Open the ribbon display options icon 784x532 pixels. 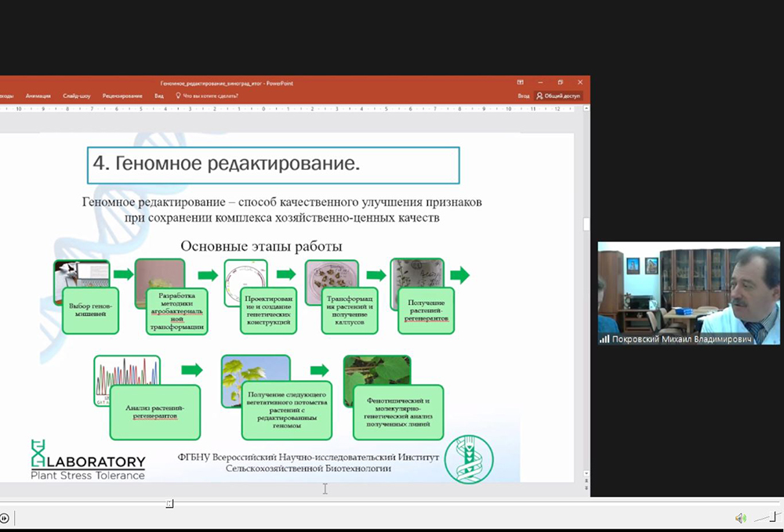tap(521, 82)
